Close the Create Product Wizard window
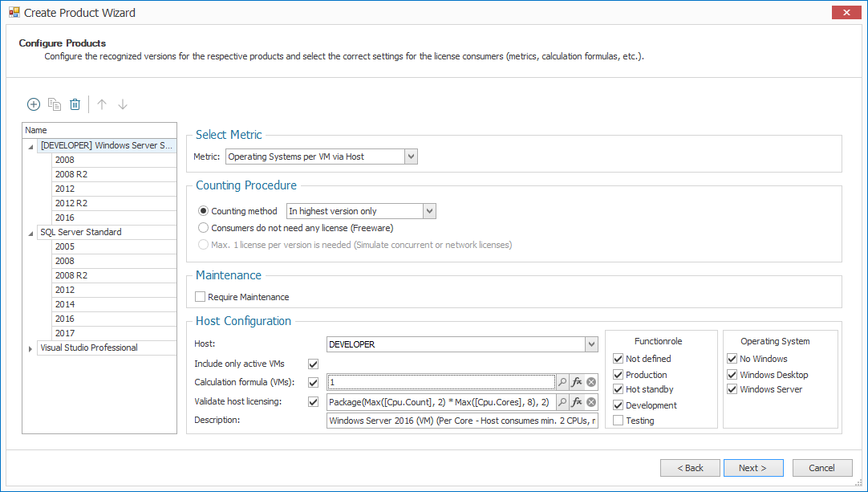The image size is (868, 492). coord(846,12)
